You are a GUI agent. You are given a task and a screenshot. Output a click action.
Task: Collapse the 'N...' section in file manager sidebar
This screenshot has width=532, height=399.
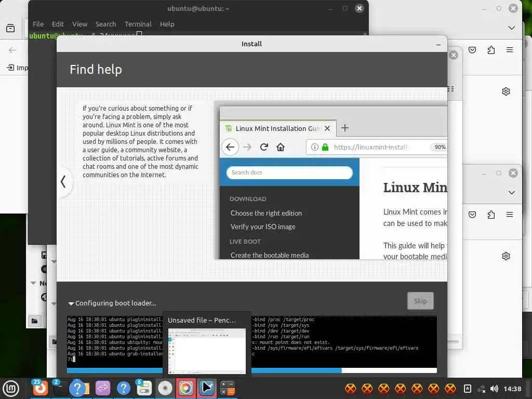coord(33,283)
